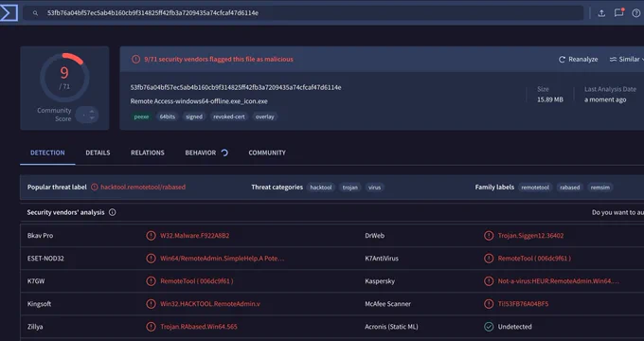The image size is (644, 341).
Task: Open the help question mark icon
Action: tap(636, 13)
